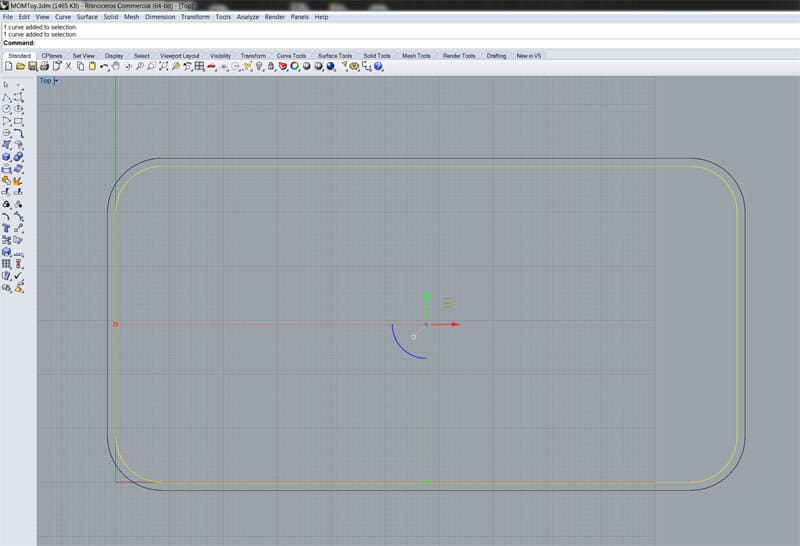
Task: Select the Box solid tool in sidebar
Action: pos(6,157)
